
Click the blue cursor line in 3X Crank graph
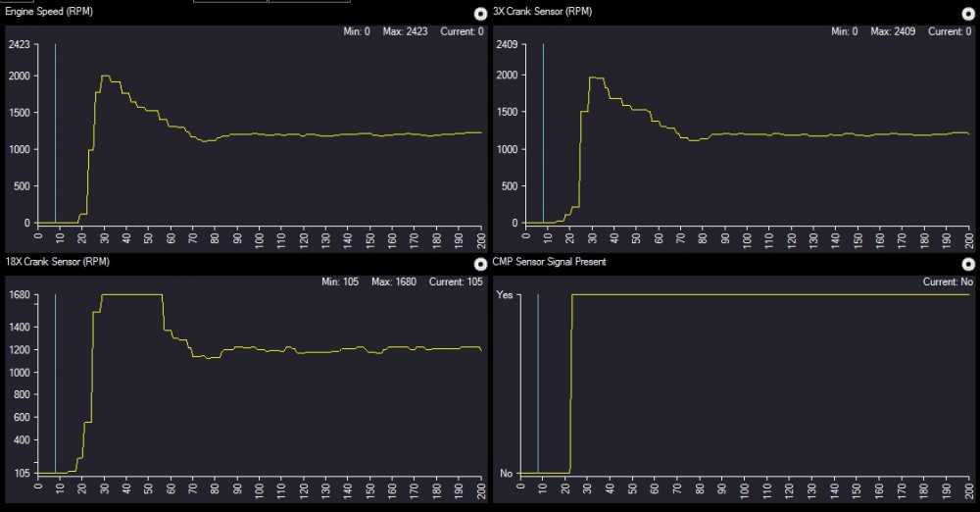coord(543,128)
